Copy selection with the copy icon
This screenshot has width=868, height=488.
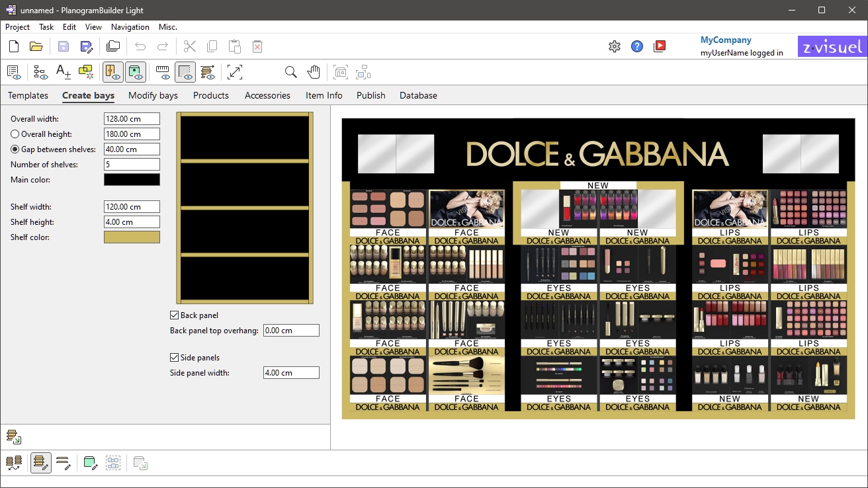212,46
